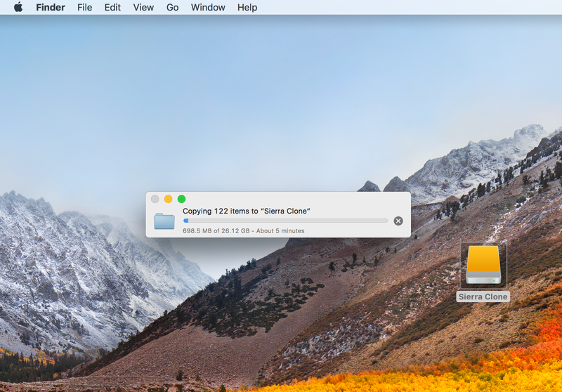Click the '698.5 MB of 26.12 GB' status text
This screenshot has width=562, height=392.
[243, 230]
